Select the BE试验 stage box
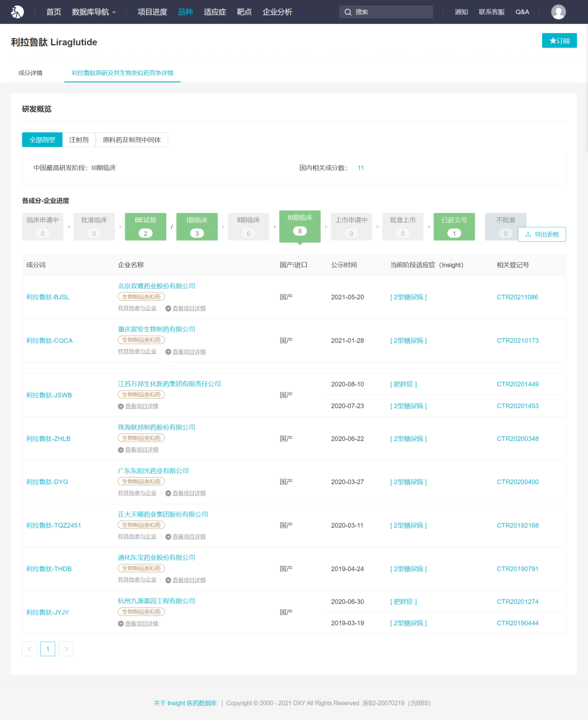The height and width of the screenshot is (720, 588). point(145,227)
